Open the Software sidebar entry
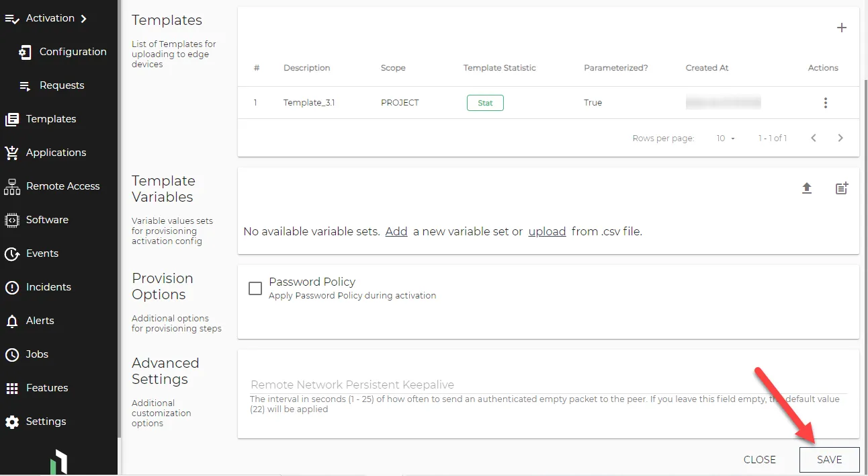The image size is (868, 476). pyautogui.click(x=47, y=220)
